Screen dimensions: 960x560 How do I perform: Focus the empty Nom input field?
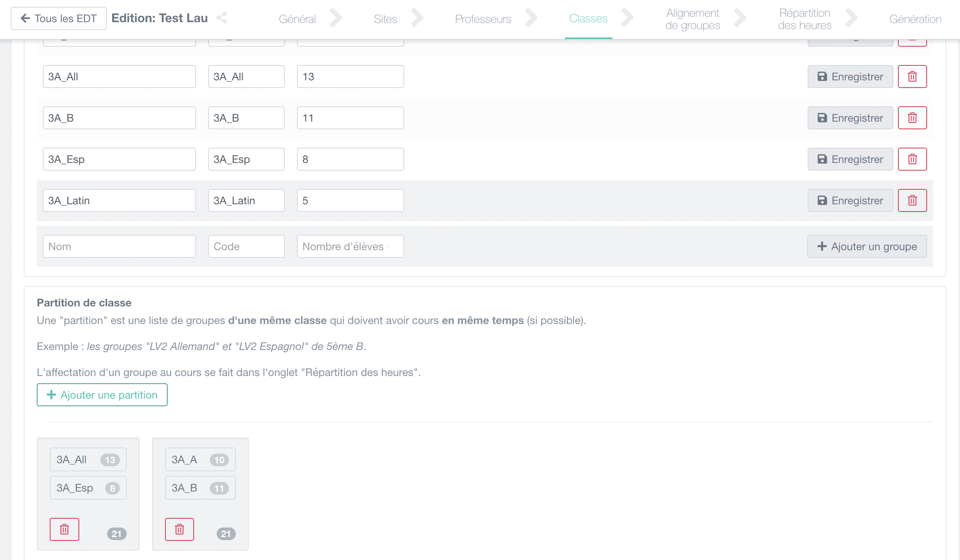coord(119,246)
